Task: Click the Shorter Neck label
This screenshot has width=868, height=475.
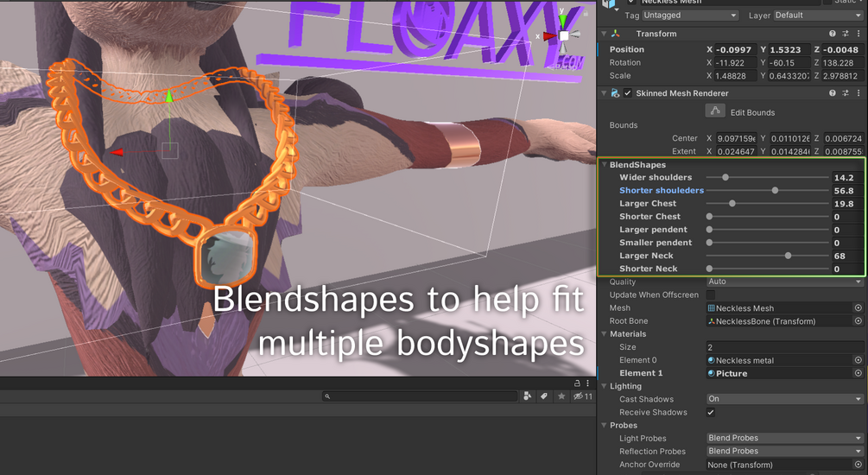Action: click(649, 269)
